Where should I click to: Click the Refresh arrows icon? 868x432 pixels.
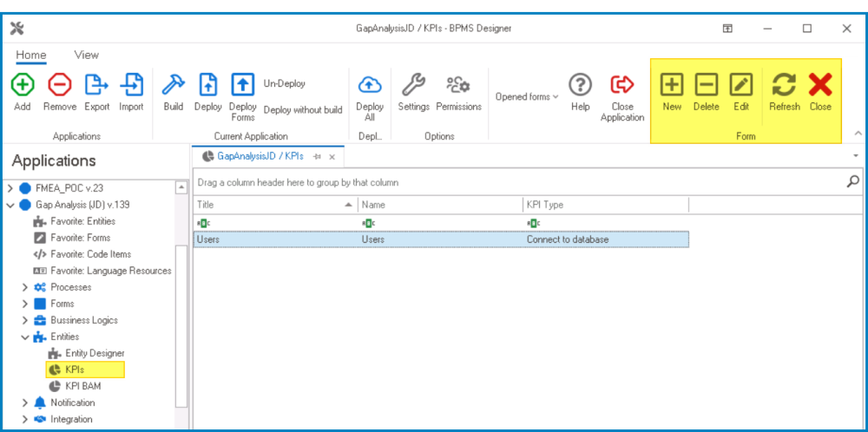(785, 85)
